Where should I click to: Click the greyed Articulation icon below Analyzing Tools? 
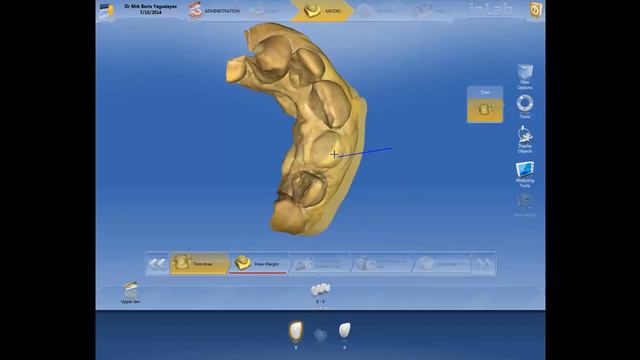point(524,204)
